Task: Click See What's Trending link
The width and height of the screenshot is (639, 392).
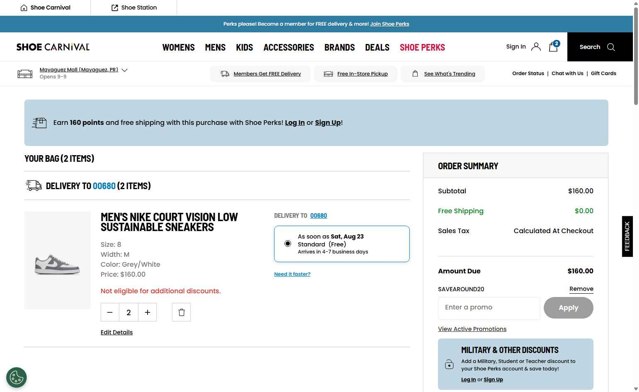Action: (x=450, y=74)
